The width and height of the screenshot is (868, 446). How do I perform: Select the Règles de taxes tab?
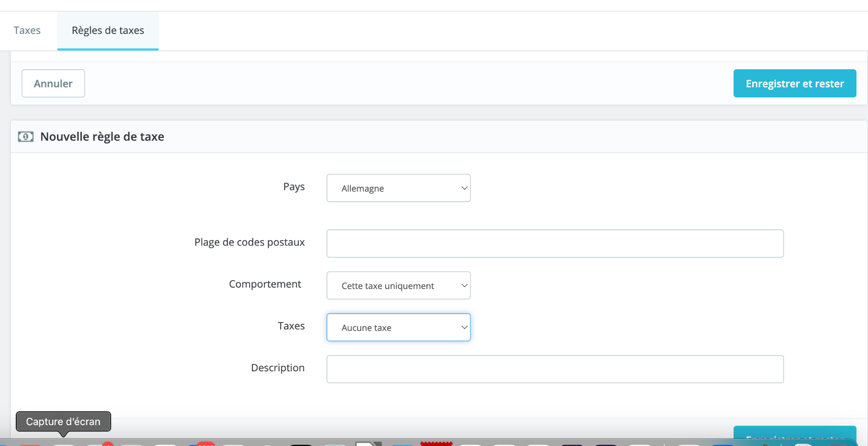tap(108, 30)
